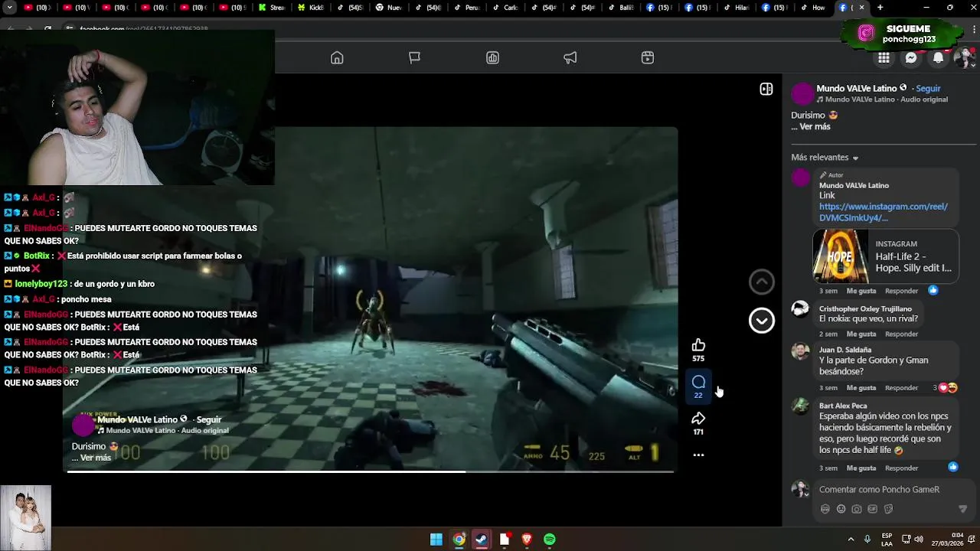
Task: Switch the ESP LAA keyboard language
Action: (887, 540)
